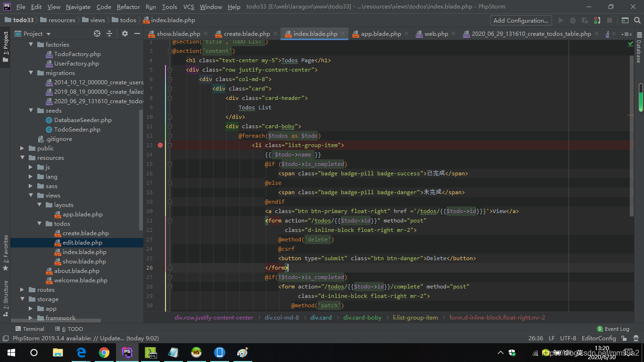Collapse the todos folder in views
Image resolution: width=644 pixels, height=362 pixels.
40,223
